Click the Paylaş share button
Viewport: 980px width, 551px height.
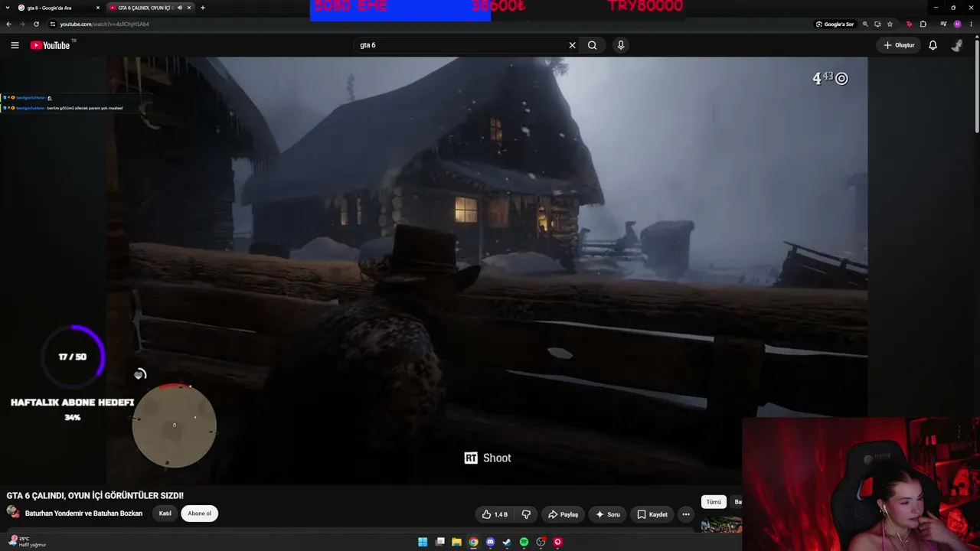pyautogui.click(x=563, y=514)
